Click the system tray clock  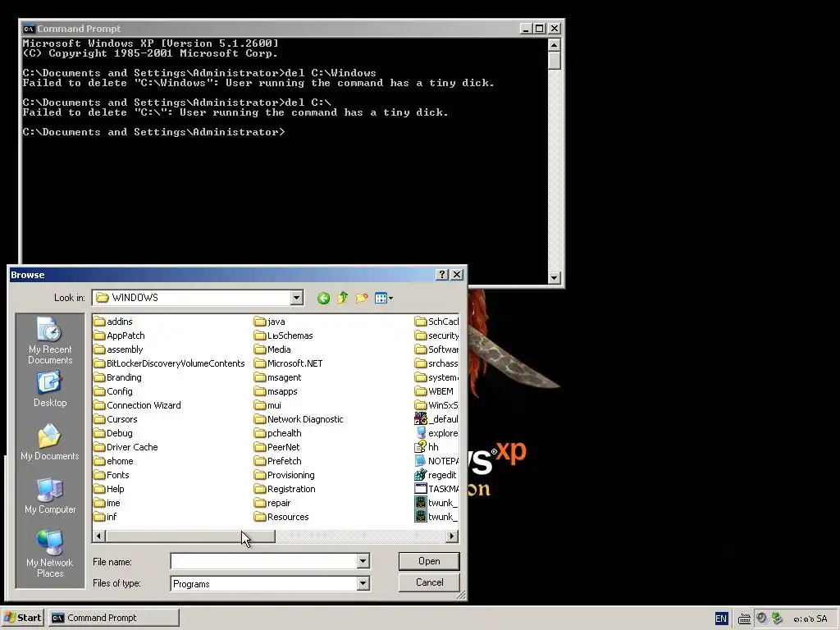tap(810, 619)
